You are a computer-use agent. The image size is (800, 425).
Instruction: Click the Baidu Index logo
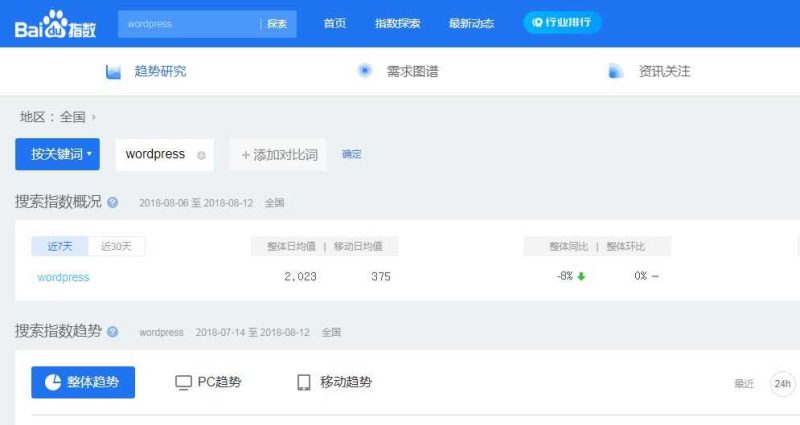pos(55,24)
